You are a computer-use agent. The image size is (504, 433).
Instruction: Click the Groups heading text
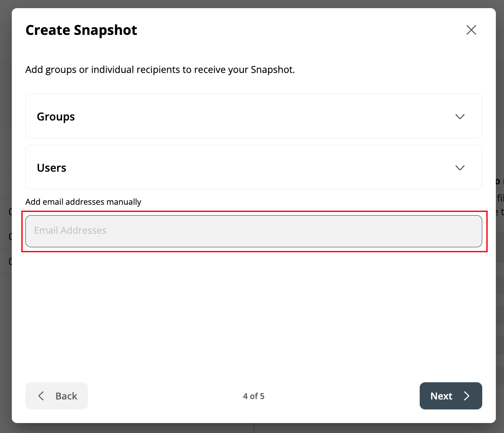(x=56, y=116)
